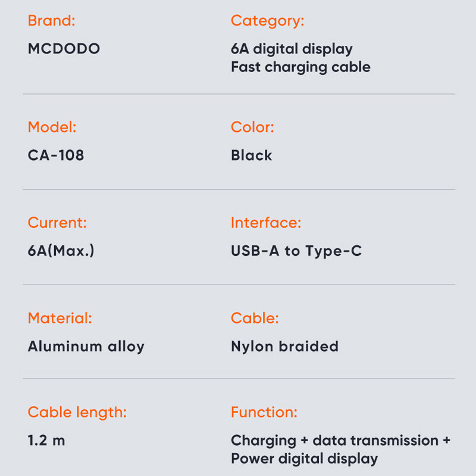Click the orange "Model:" label
This screenshot has width=476, height=476.
click(52, 127)
